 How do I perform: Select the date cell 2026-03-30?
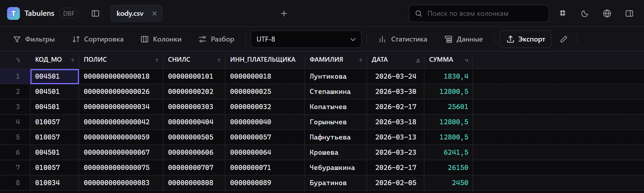(395, 92)
